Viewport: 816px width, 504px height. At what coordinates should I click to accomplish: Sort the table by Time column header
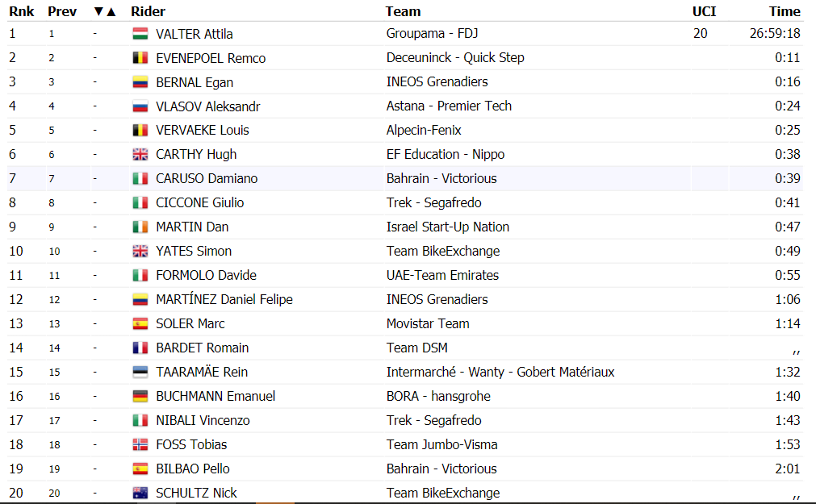tap(785, 11)
